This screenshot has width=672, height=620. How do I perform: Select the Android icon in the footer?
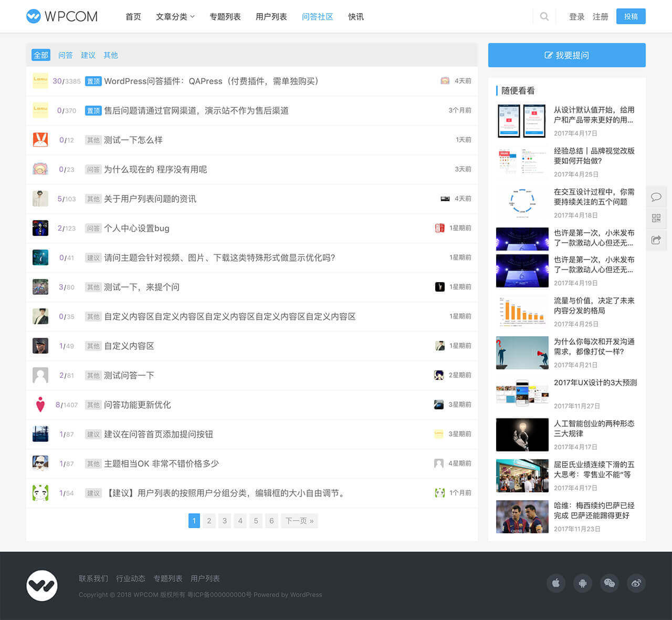[x=583, y=583]
